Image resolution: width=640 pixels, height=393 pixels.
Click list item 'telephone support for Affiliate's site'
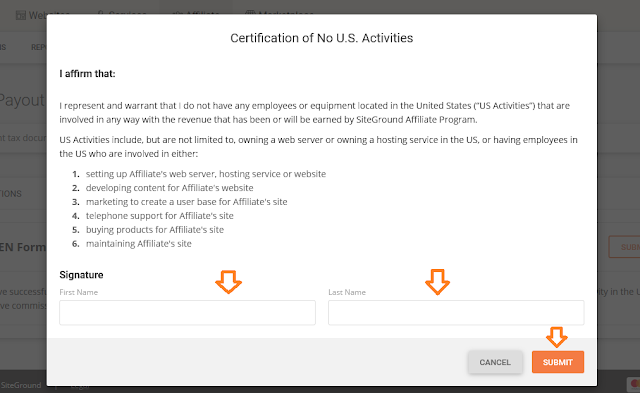160,215
